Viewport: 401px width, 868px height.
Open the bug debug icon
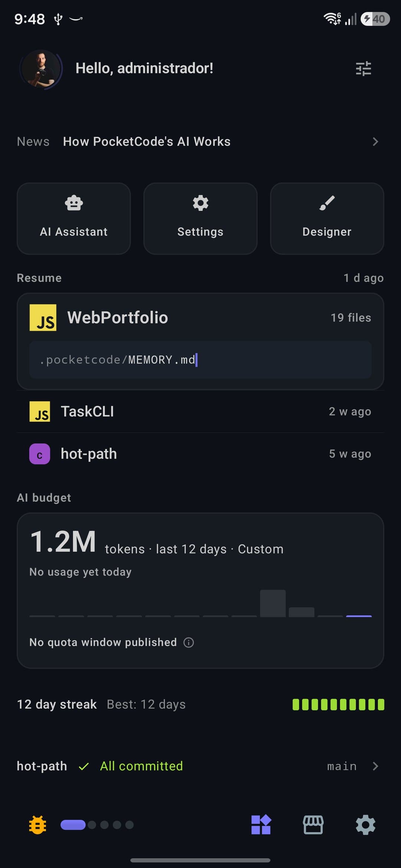pyautogui.click(x=38, y=825)
